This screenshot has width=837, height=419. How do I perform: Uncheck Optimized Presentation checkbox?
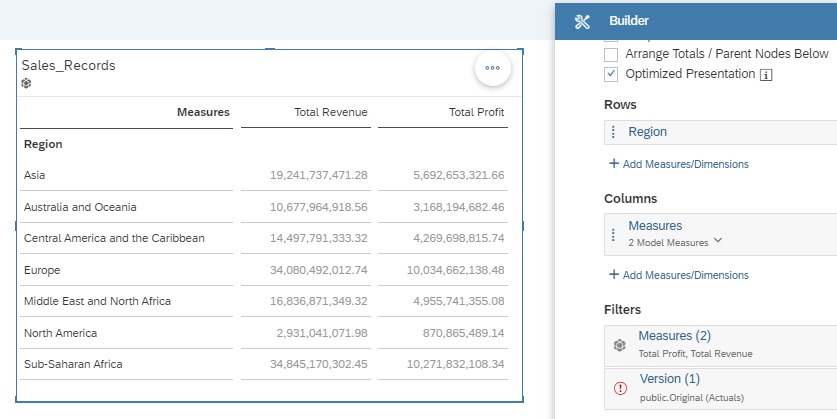(611, 74)
